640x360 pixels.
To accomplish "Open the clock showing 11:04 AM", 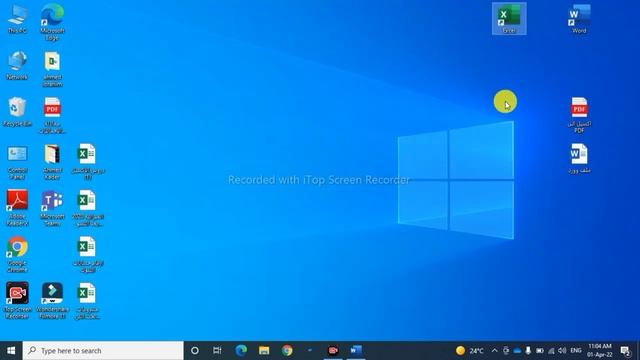I will (600, 351).
